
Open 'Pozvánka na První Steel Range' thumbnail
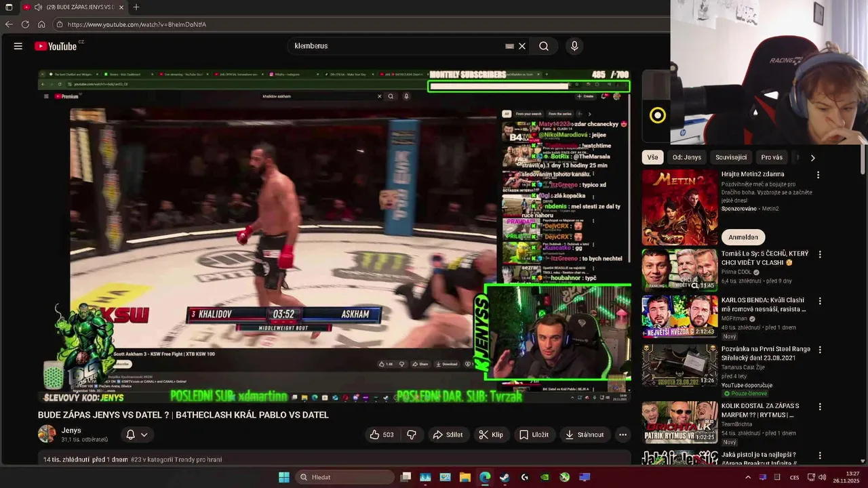[x=679, y=365]
